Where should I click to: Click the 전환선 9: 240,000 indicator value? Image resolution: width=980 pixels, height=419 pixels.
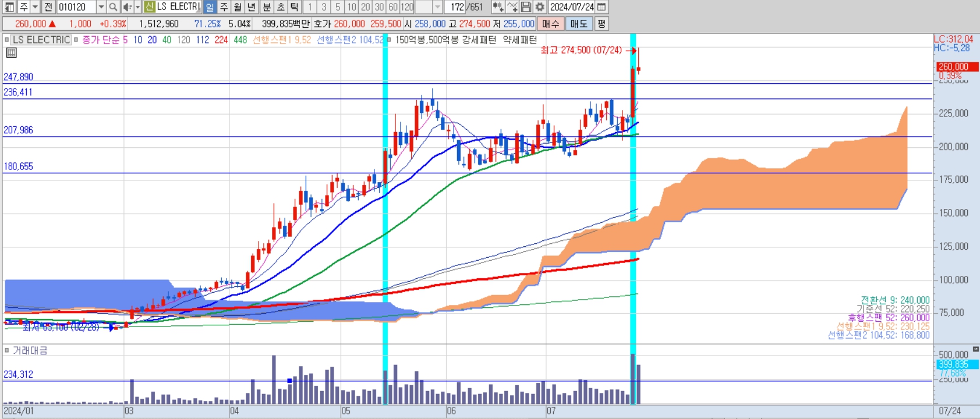coord(896,300)
